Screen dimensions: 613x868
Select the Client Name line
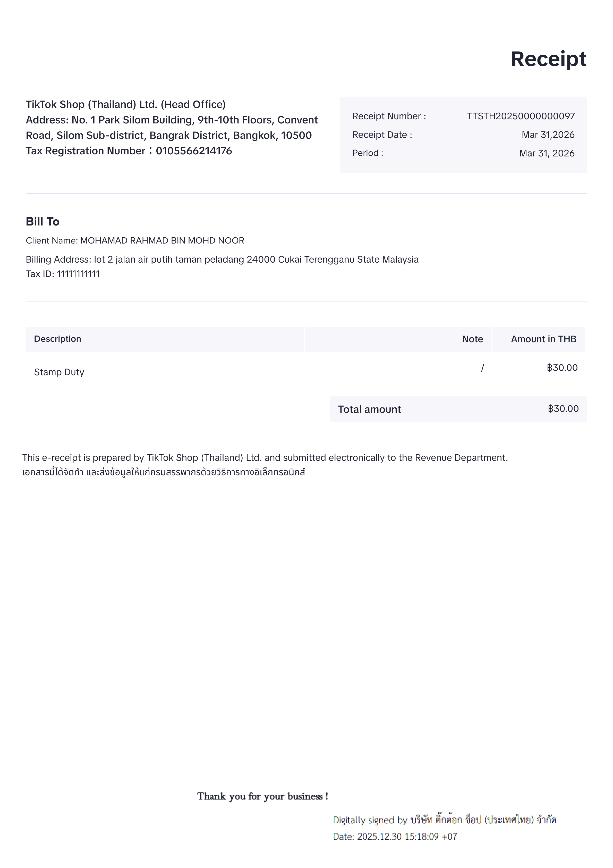point(135,240)
